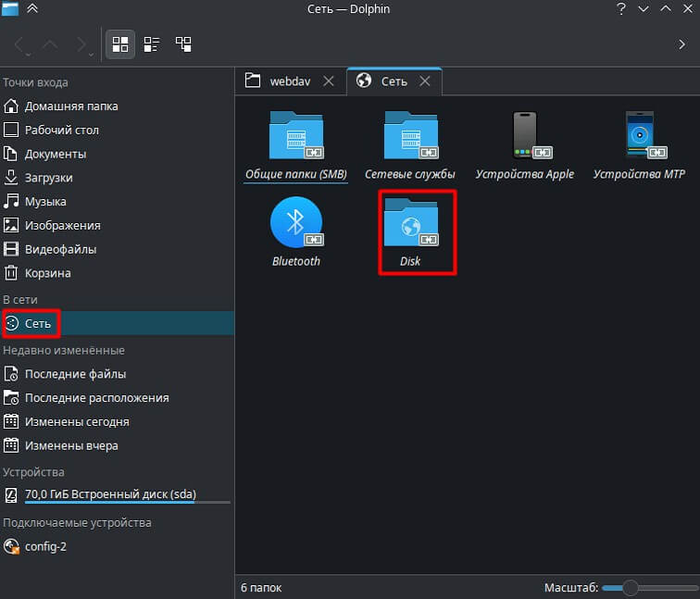700x599 pixels.
Task: Switch to Details tree view mode
Action: click(x=183, y=44)
